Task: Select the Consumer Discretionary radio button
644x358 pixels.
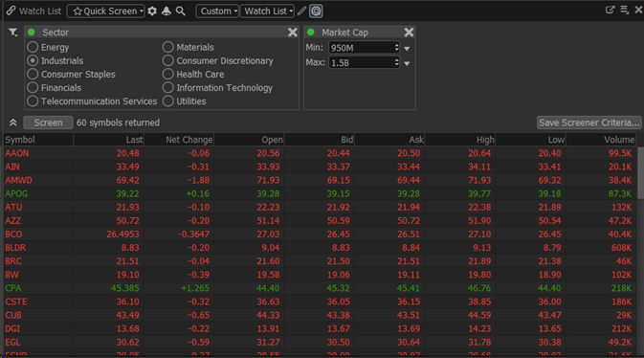Action: click(168, 61)
